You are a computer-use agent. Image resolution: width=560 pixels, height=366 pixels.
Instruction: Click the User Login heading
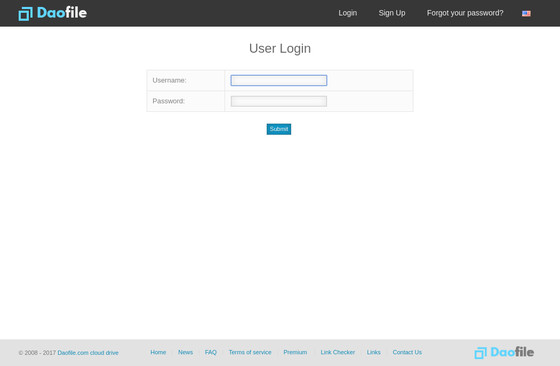pyautogui.click(x=280, y=49)
